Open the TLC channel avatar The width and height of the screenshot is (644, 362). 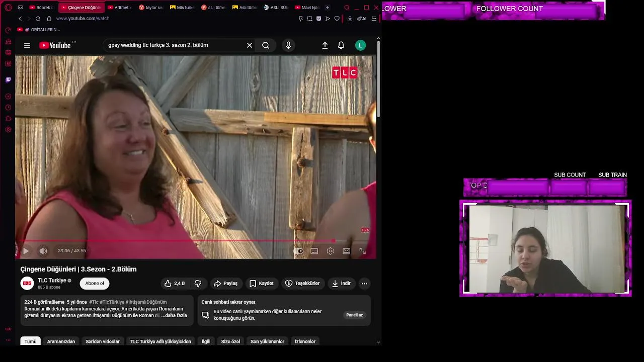27,284
